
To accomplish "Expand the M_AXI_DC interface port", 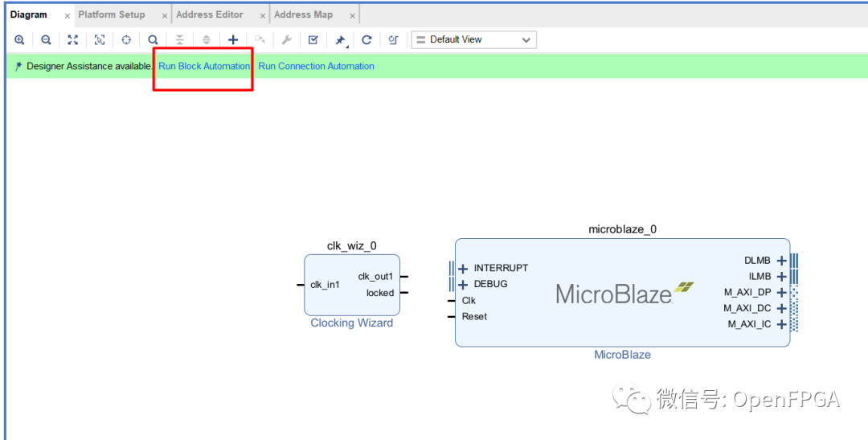I will coord(782,308).
